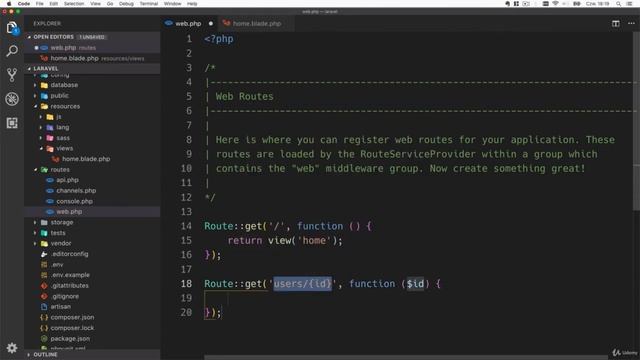Open channels.php in the file tree
640x360 pixels.
76,191
